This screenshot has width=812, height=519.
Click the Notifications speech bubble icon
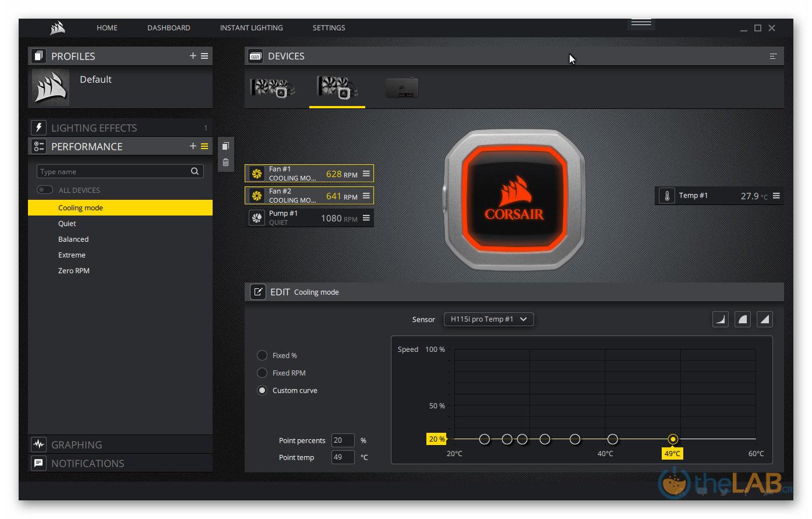click(x=38, y=463)
